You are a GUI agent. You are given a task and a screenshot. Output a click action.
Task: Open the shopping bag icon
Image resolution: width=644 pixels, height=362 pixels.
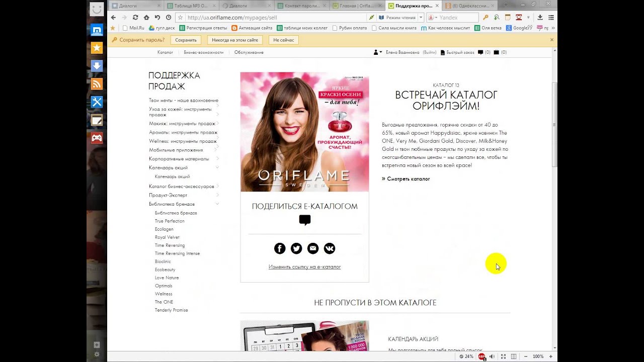tap(496, 52)
